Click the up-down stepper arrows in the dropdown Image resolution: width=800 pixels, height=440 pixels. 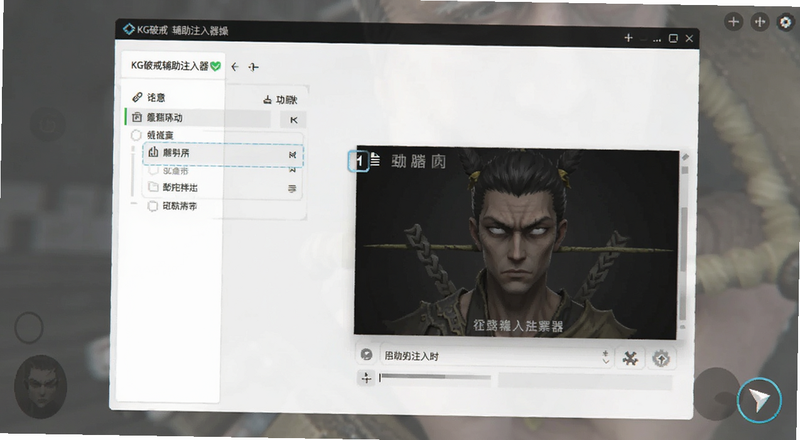605,357
